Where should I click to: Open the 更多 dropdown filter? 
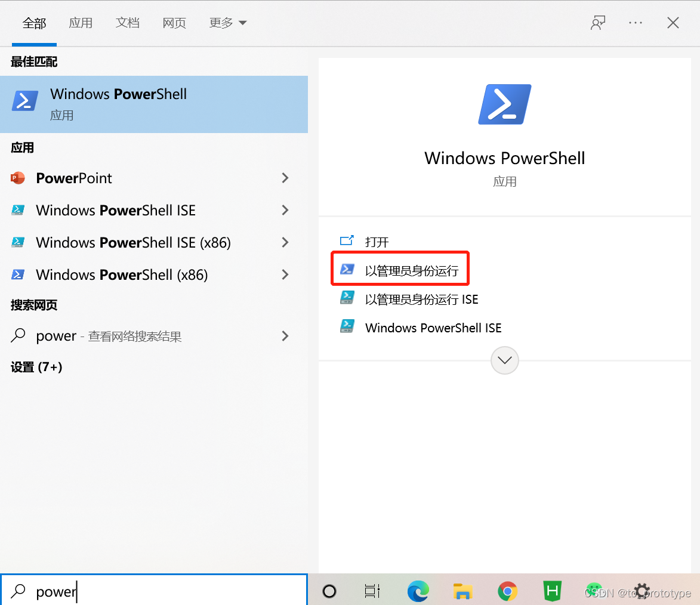228,23
